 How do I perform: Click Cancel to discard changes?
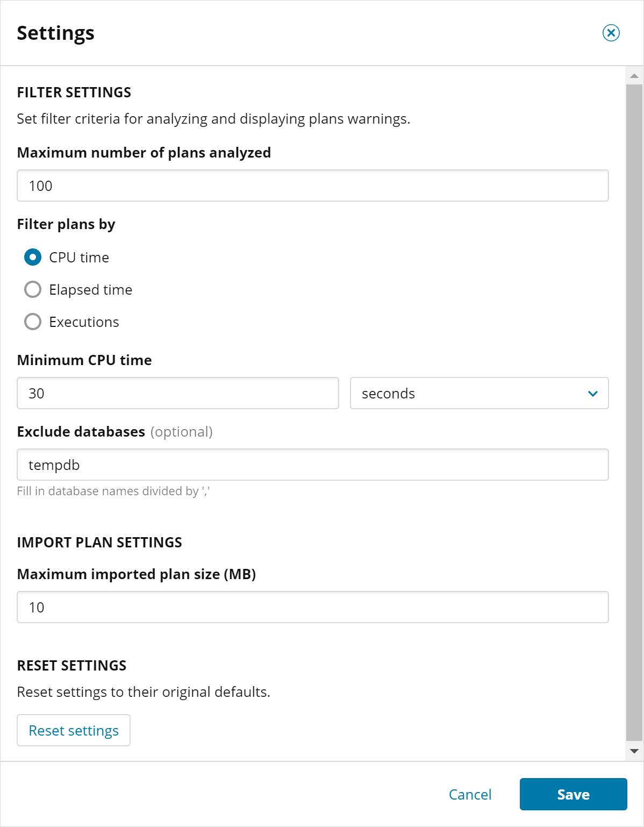click(470, 795)
